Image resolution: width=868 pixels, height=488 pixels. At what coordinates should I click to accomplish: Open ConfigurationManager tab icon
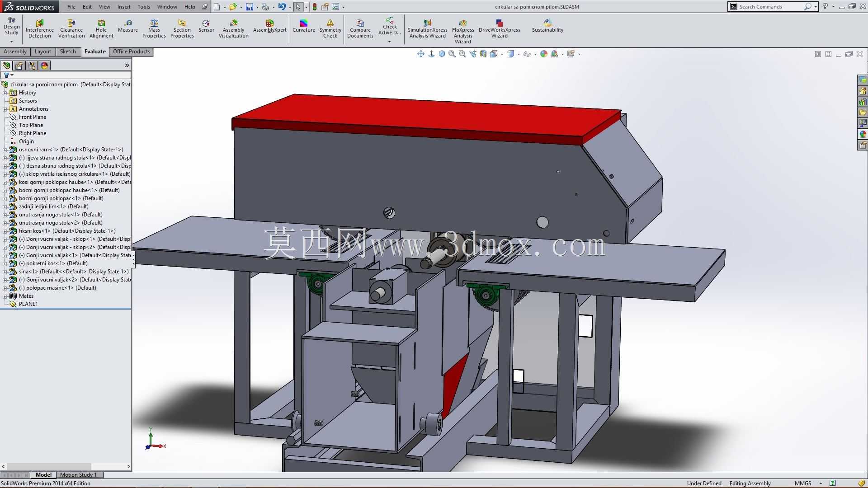32,66
